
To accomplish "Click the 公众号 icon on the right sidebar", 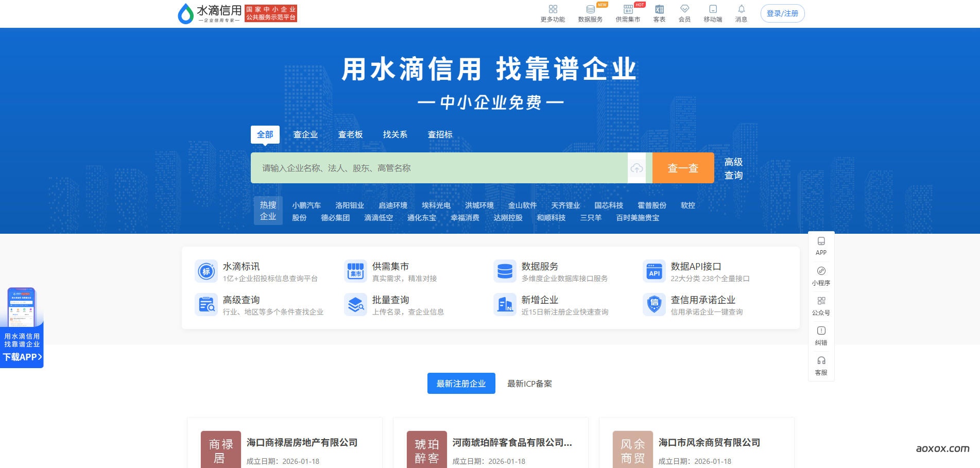I will 821,301.
